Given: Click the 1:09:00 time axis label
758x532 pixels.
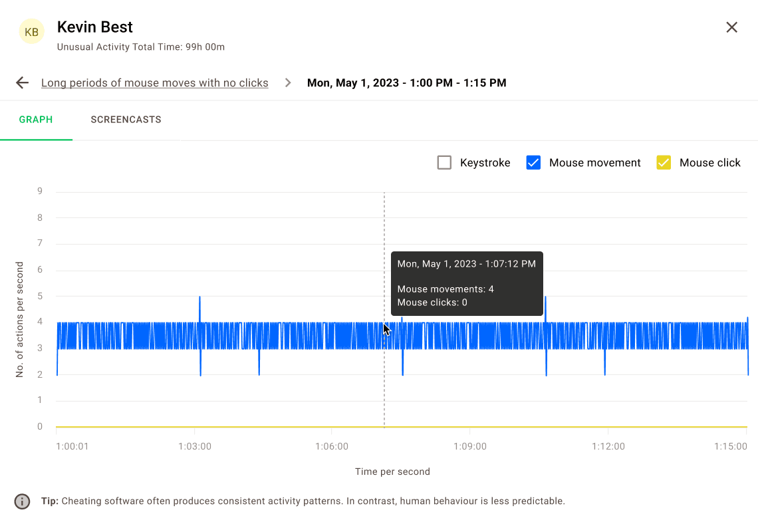Looking at the screenshot, I should [470, 446].
